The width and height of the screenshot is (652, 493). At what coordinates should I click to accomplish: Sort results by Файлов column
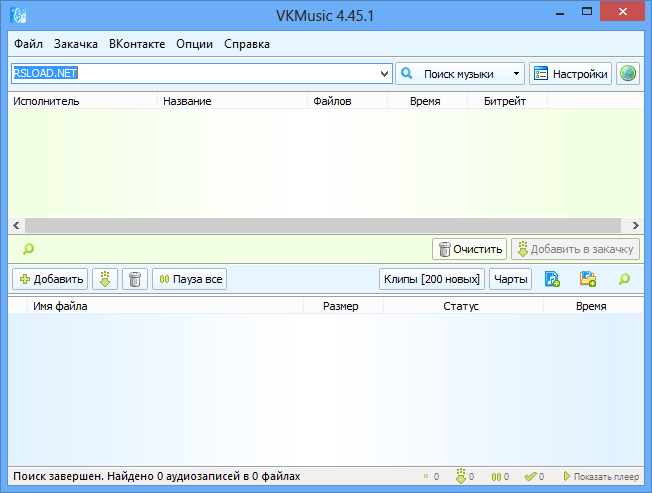pyautogui.click(x=348, y=101)
